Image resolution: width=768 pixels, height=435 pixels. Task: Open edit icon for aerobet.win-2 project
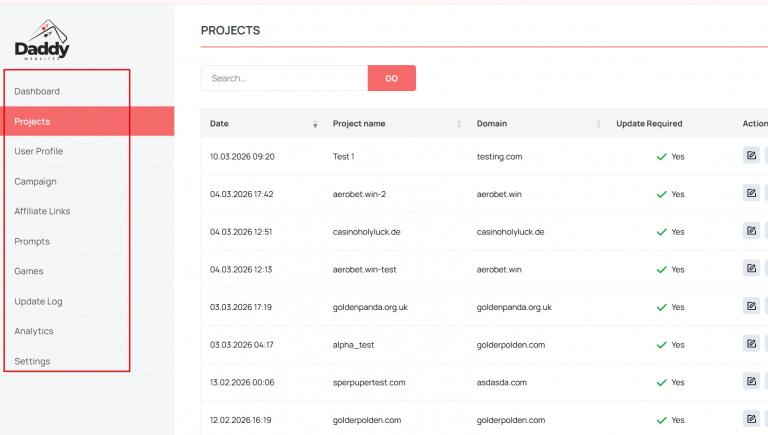pyautogui.click(x=751, y=193)
